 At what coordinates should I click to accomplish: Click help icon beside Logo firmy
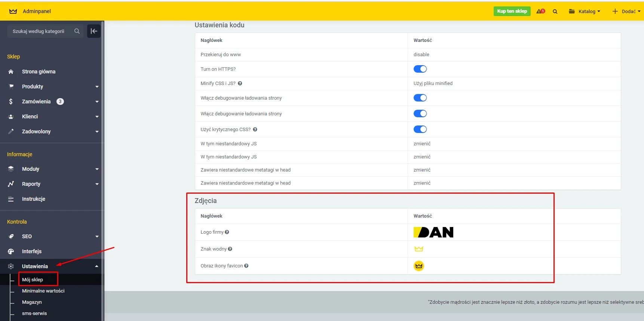[x=227, y=232]
